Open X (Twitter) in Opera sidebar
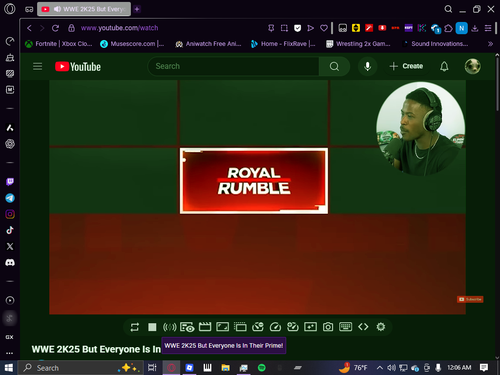Viewport: 500px width, 375px height. [x=10, y=246]
